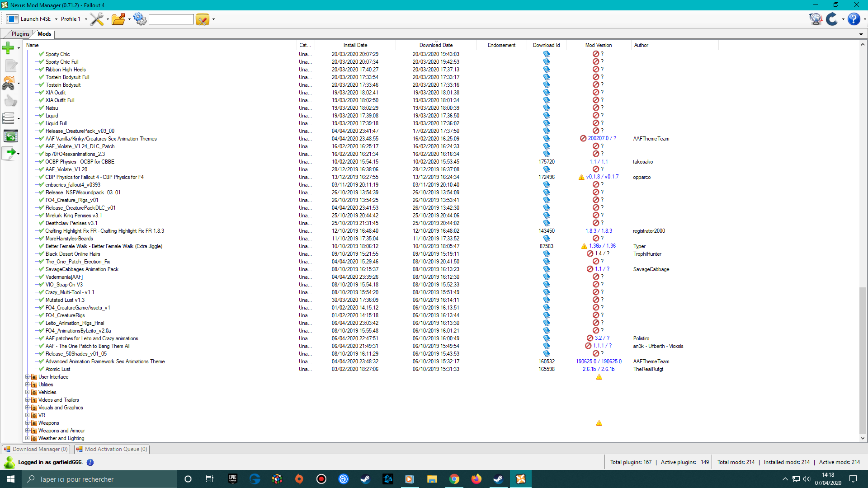Open the Launch F4SE dropdown arrow

[x=56, y=19]
